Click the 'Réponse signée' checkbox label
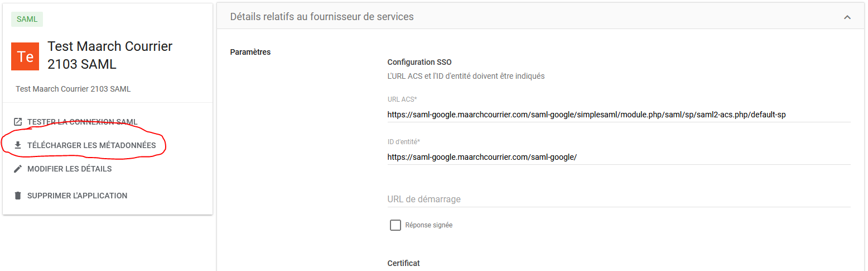868x271 pixels. 429,225
